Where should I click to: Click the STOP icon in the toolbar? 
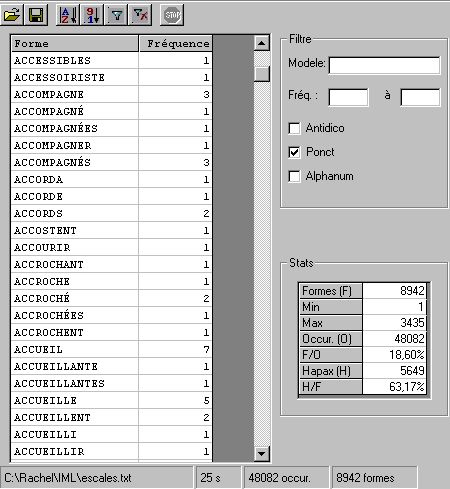coord(172,15)
